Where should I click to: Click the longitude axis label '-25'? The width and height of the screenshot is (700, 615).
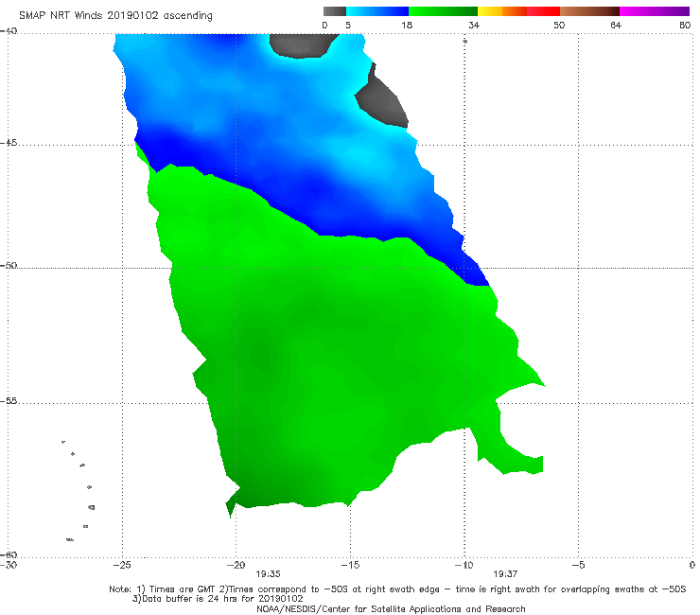tap(122, 565)
